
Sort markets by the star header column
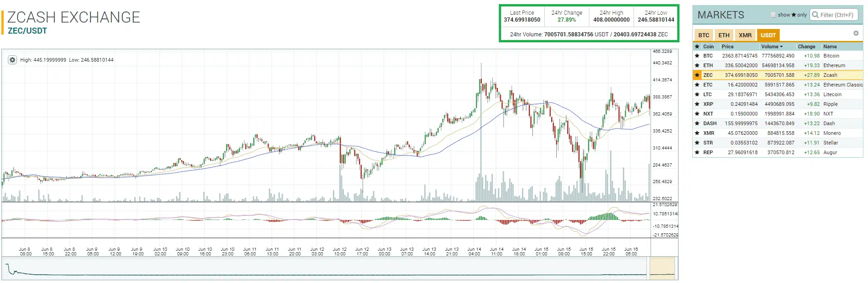697,46
